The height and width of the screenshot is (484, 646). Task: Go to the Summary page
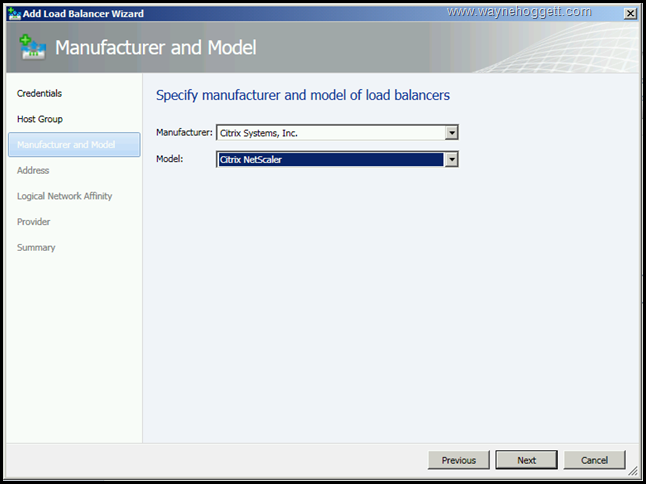(x=36, y=247)
